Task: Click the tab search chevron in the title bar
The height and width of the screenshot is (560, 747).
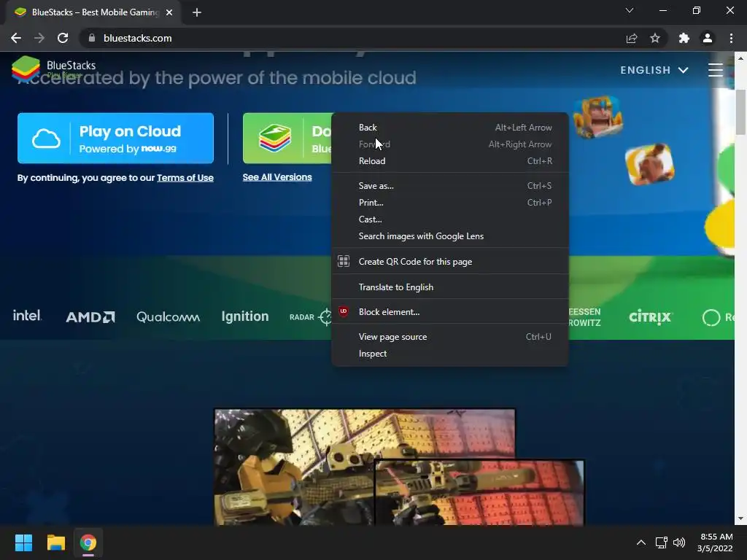Action: 630,10
